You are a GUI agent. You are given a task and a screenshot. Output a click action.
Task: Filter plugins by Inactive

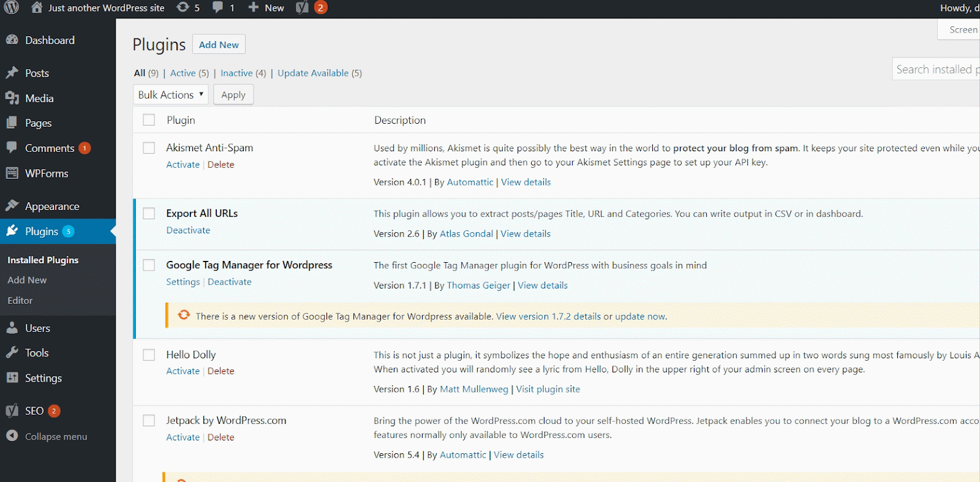236,73
